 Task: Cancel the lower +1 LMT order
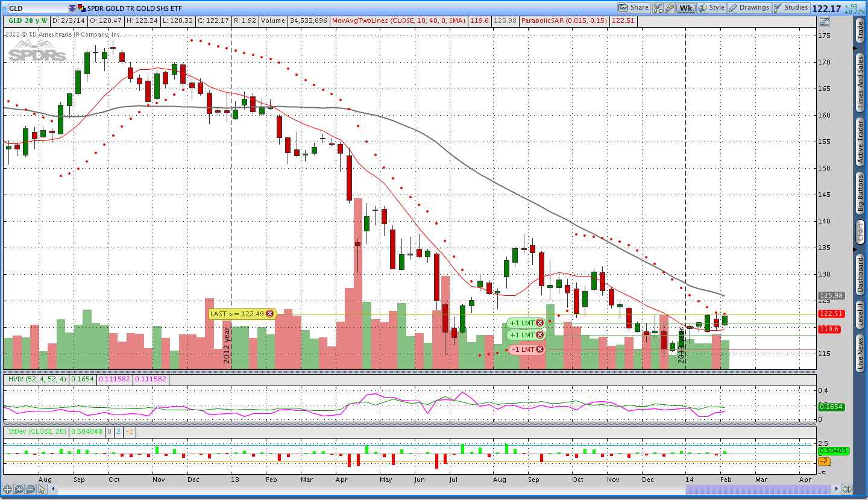tap(540, 335)
